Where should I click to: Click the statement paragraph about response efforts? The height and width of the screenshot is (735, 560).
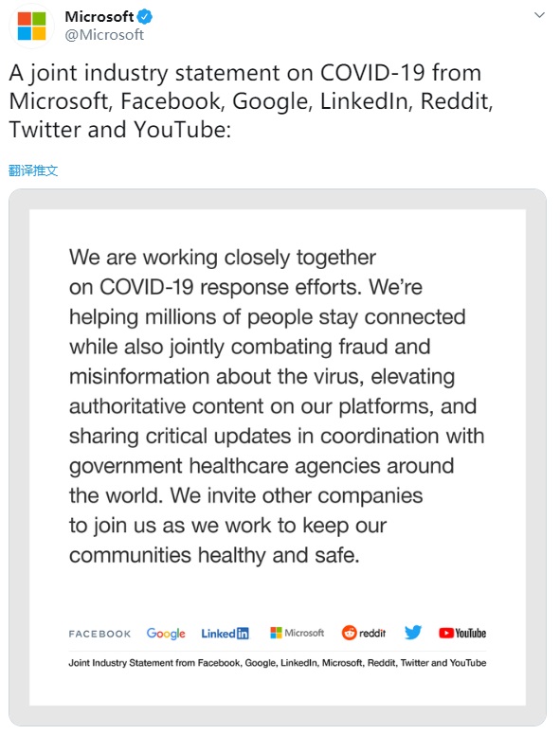pos(277,406)
